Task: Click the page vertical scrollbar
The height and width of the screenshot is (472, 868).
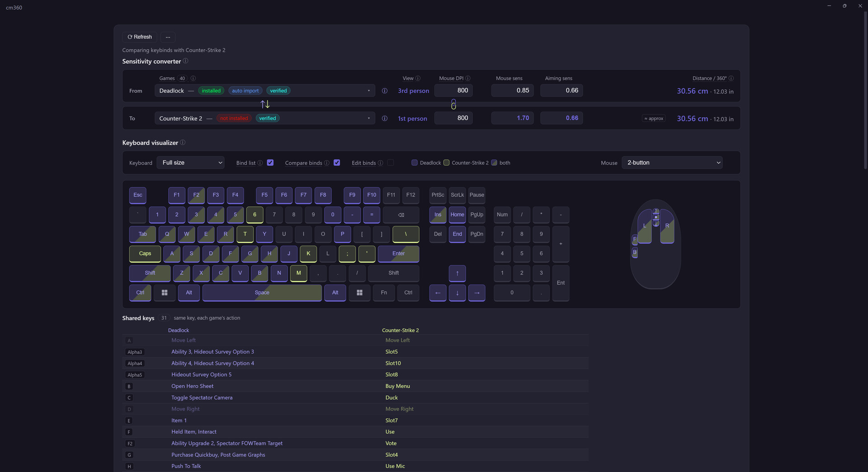Action: pos(865,90)
